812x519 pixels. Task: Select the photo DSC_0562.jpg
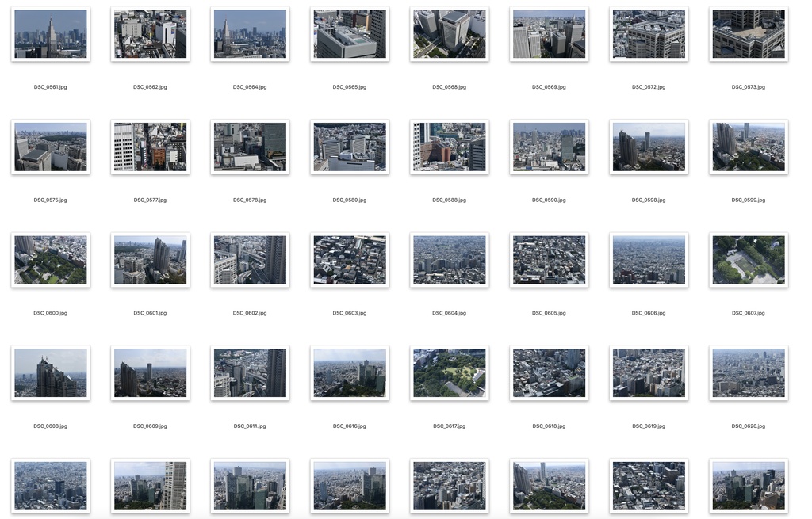[x=150, y=33]
